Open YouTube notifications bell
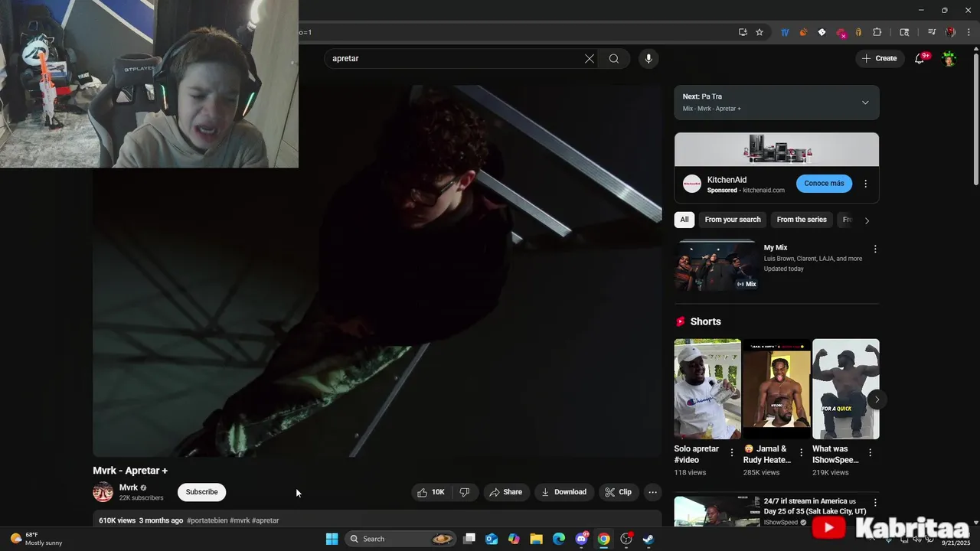The image size is (980, 551). tap(920, 58)
